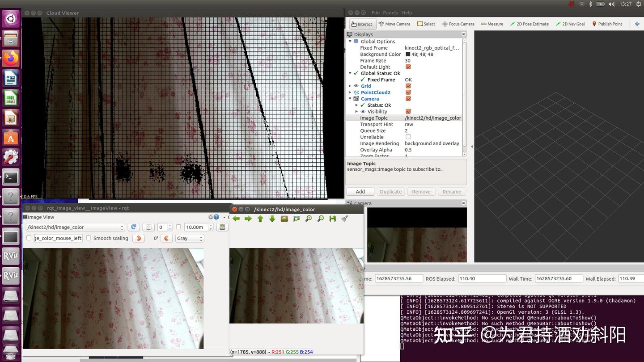Activate the Move Camera tool
644x362 pixels.
(394, 24)
